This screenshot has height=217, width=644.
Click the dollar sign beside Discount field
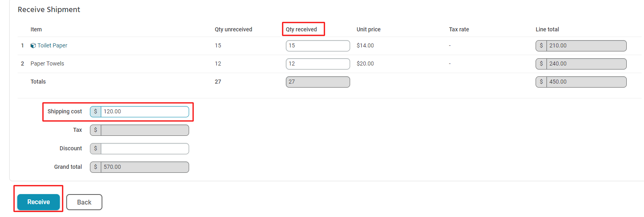point(96,149)
